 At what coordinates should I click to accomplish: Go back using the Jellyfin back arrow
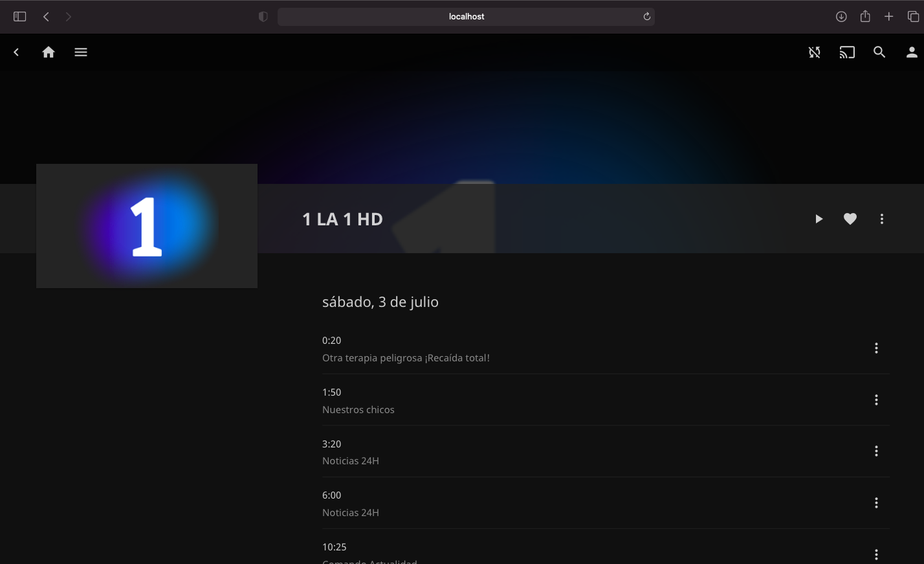coord(17,52)
